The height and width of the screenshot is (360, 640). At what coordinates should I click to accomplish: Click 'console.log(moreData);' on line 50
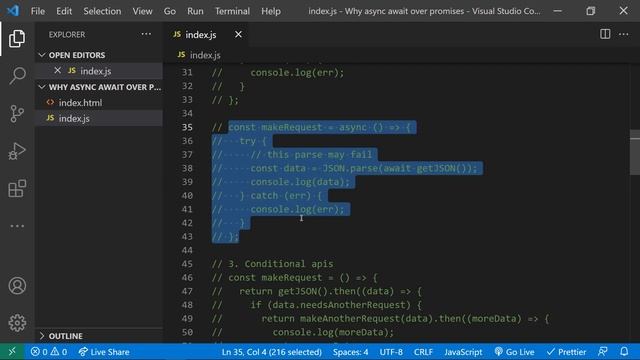pyautogui.click(x=333, y=332)
